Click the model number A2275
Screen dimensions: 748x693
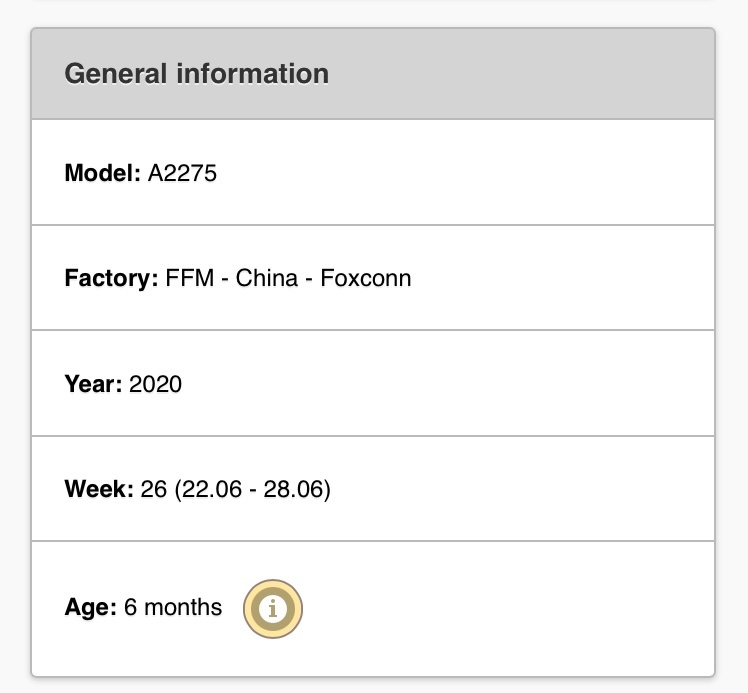pos(182,173)
